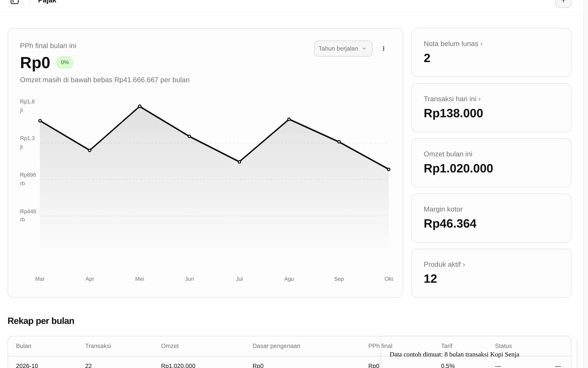Expand the Tahun berjalan dropdown
Viewport: 588px width, 368px height.
(343, 49)
